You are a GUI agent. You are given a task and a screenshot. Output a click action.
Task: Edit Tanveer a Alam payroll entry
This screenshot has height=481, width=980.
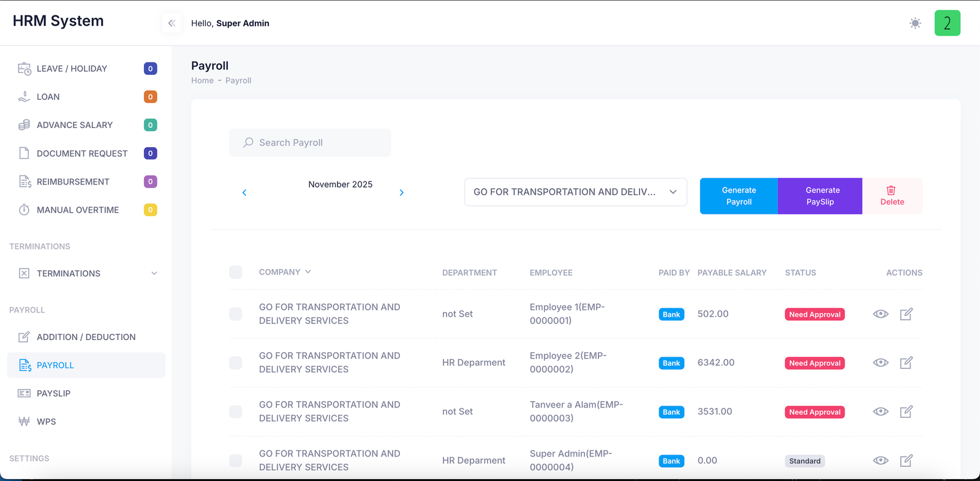906,412
